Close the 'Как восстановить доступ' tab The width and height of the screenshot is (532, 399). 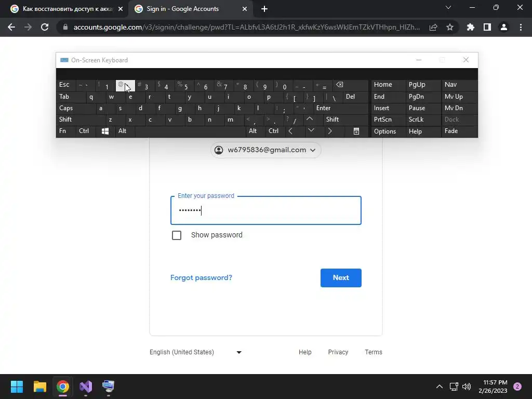pos(121,9)
